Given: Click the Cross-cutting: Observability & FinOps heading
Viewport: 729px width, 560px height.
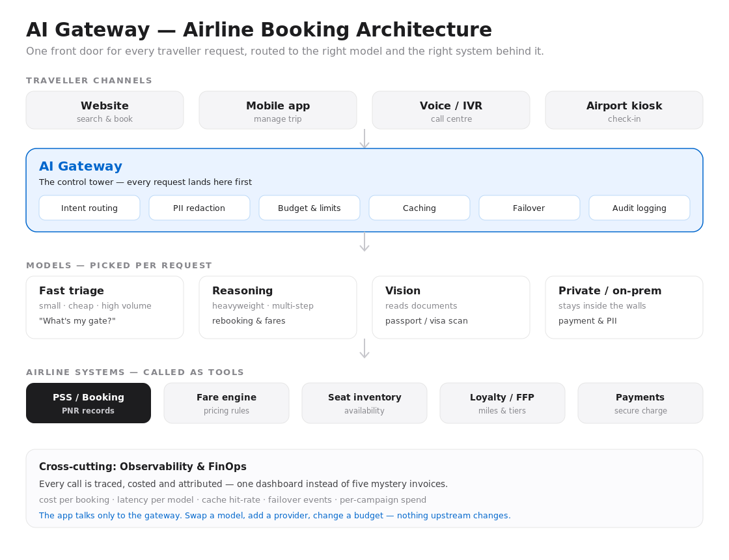Looking at the screenshot, I should (x=143, y=466).
